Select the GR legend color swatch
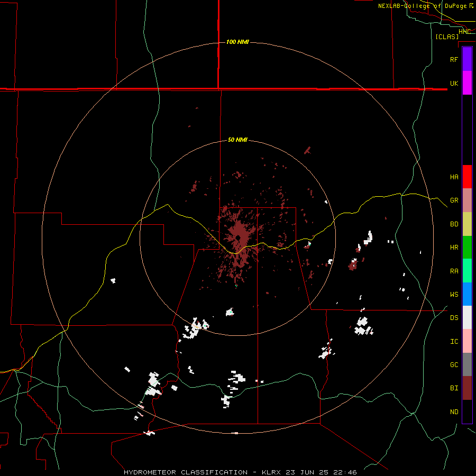Viewport: 476px width, 476px height. [467, 200]
